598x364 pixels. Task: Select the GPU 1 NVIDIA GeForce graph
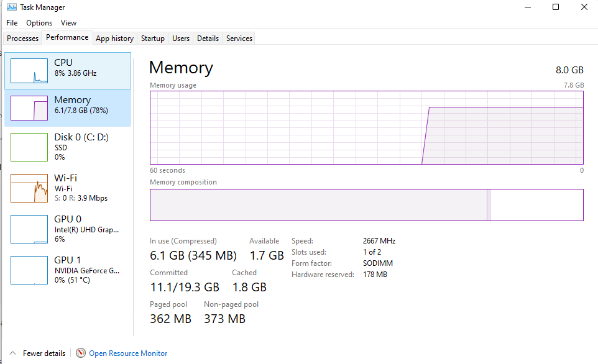29,270
